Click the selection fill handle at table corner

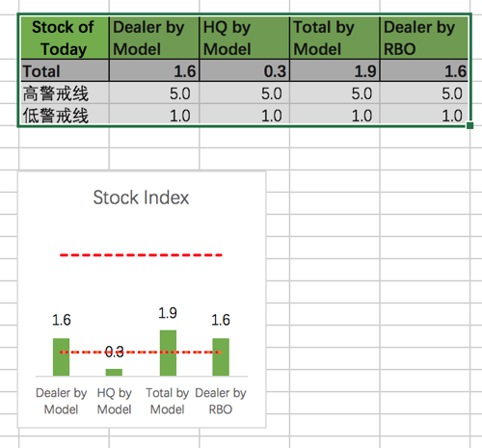click(x=469, y=125)
